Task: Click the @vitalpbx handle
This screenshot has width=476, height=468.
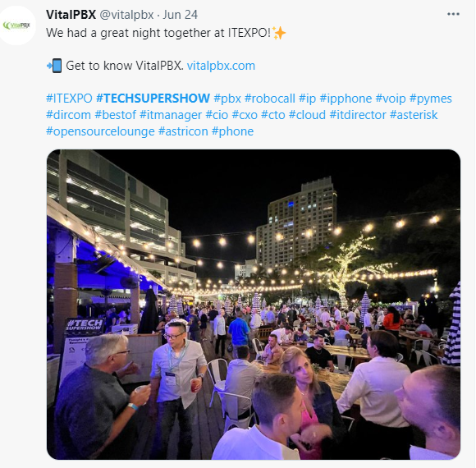Action: click(126, 15)
